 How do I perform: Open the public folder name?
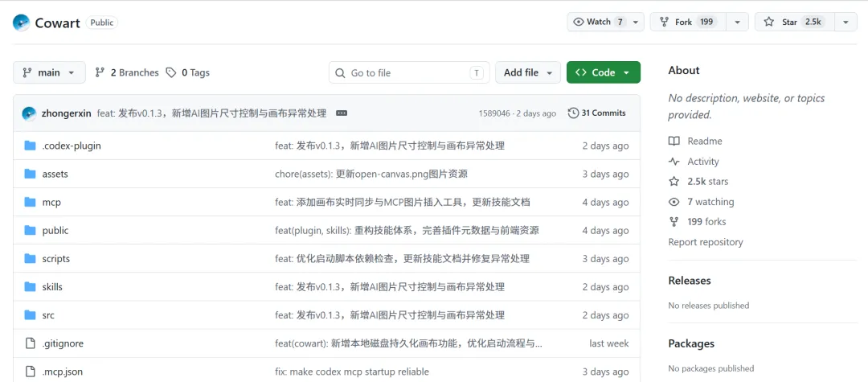(55, 230)
